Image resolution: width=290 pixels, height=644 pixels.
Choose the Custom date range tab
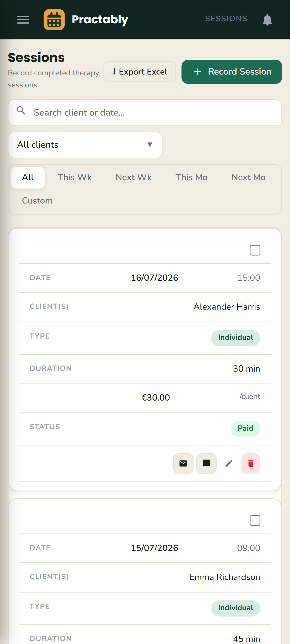click(37, 201)
